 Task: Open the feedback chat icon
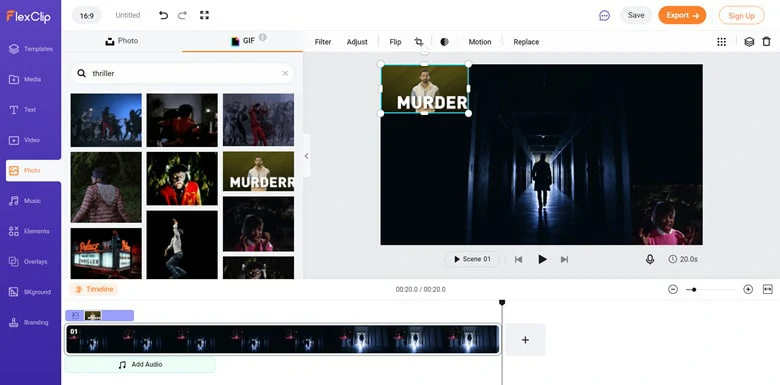[x=604, y=15]
